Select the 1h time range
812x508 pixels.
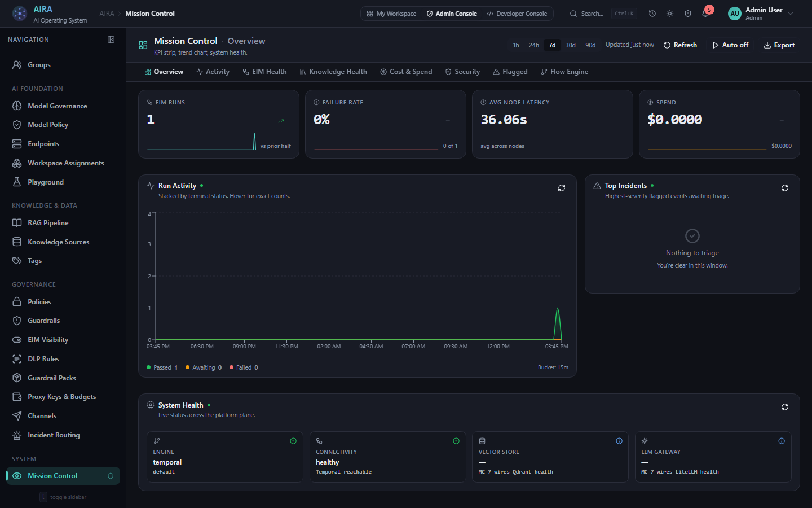point(516,45)
